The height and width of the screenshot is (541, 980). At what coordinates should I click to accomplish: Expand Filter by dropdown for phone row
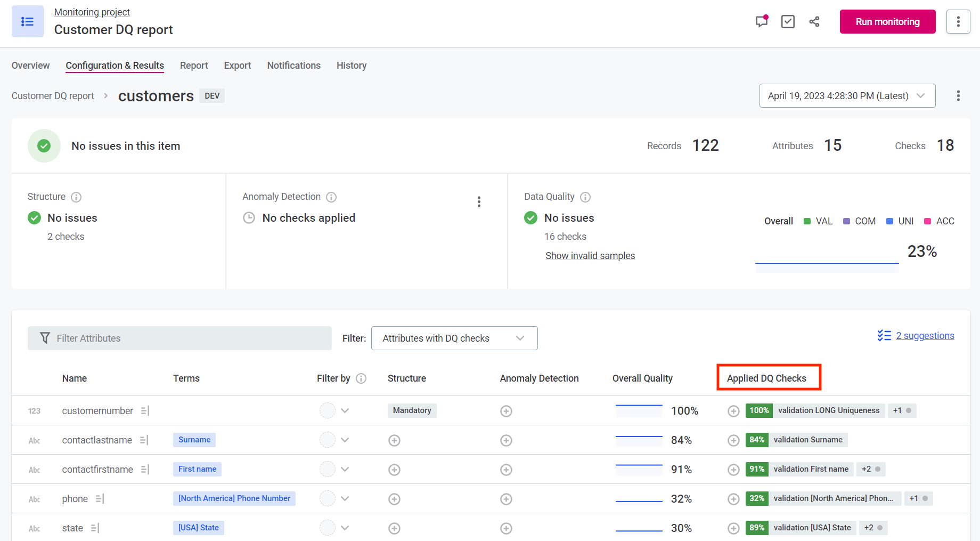345,499
